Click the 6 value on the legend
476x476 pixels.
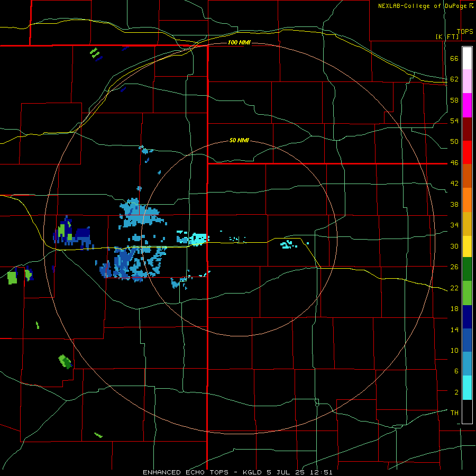[456, 371]
